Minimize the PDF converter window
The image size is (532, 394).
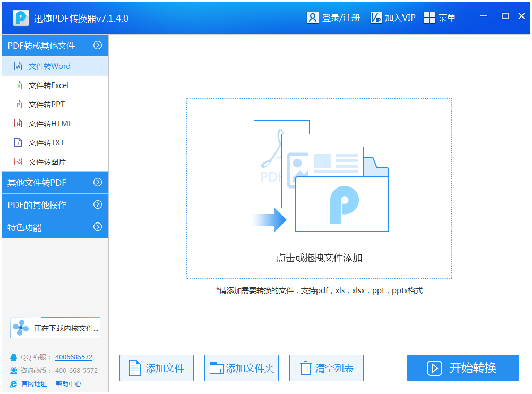[x=484, y=16]
